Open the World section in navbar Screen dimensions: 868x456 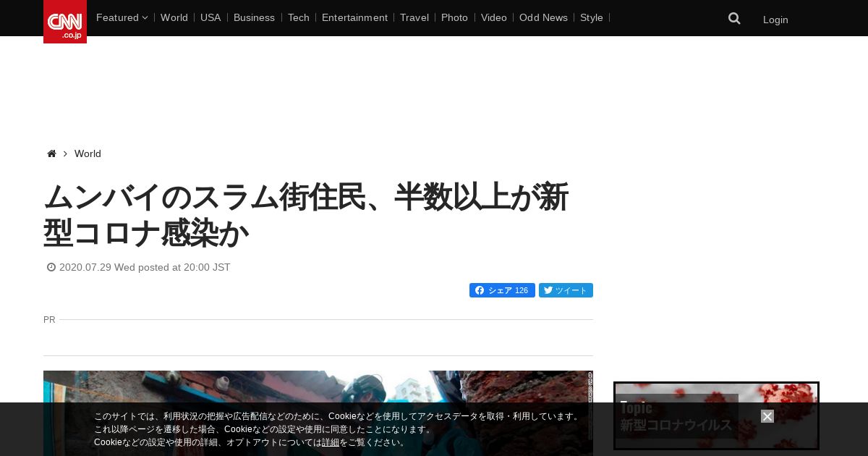pyautogui.click(x=174, y=17)
